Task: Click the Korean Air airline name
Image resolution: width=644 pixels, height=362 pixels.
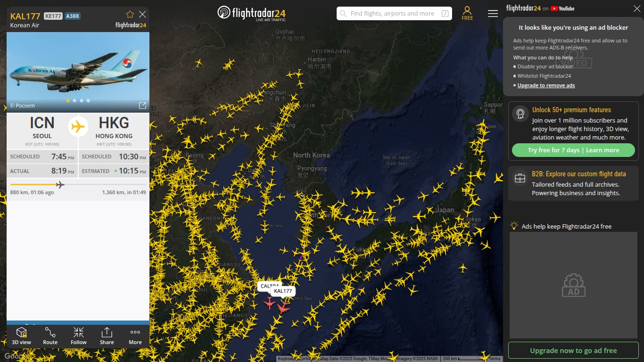Action: point(25,25)
